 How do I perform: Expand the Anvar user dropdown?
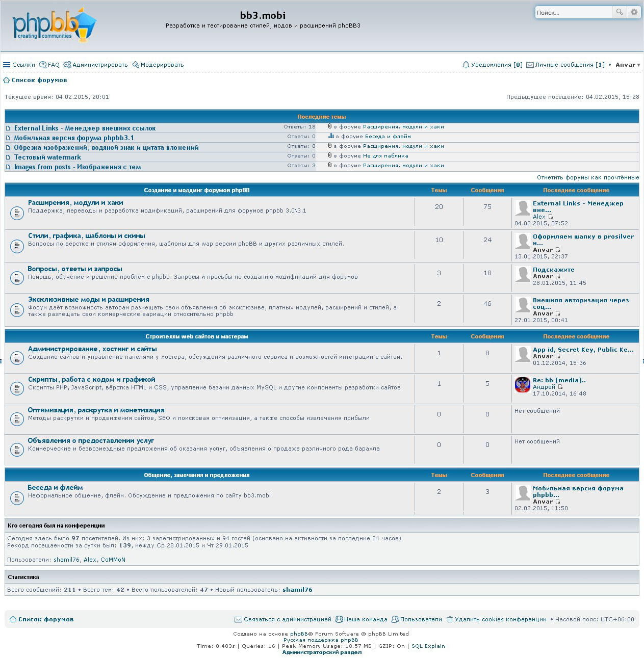(x=628, y=65)
